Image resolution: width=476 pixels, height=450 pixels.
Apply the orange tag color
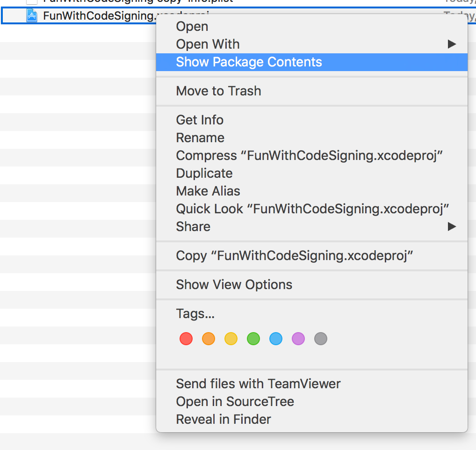pyautogui.click(x=209, y=339)
